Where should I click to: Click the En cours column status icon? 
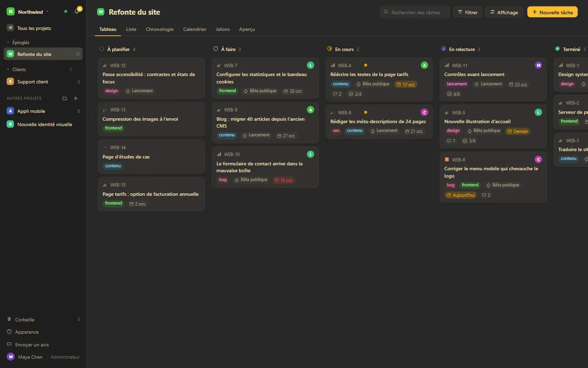tap(330, 49)
